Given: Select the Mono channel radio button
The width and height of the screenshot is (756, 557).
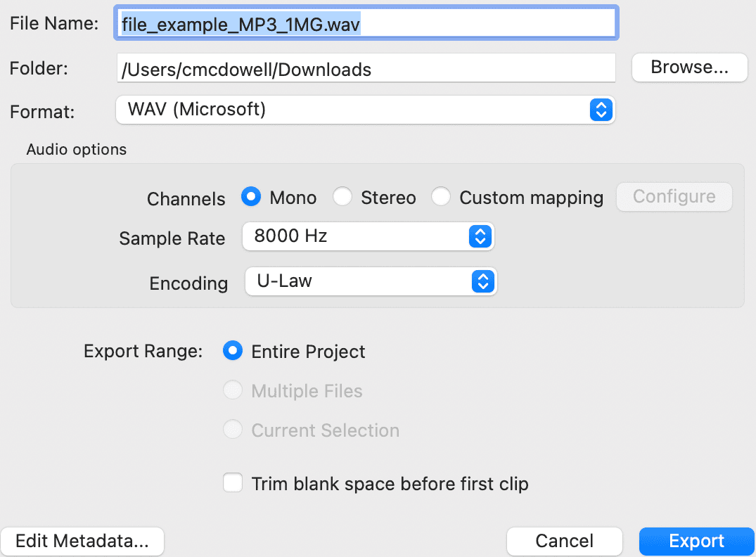Looking at the screenshot, I should [251, 197].
